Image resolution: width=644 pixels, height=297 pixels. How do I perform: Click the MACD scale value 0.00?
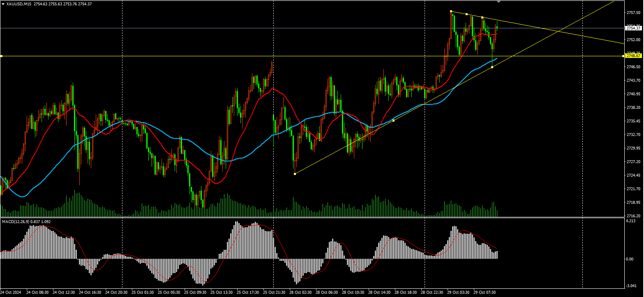630,259
